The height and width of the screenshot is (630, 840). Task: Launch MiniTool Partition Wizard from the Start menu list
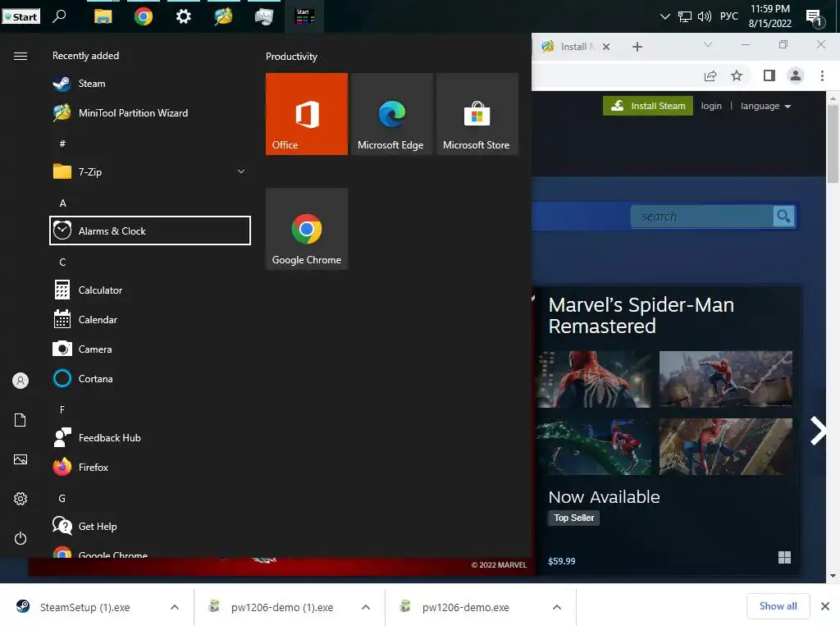tap(150, 113)
